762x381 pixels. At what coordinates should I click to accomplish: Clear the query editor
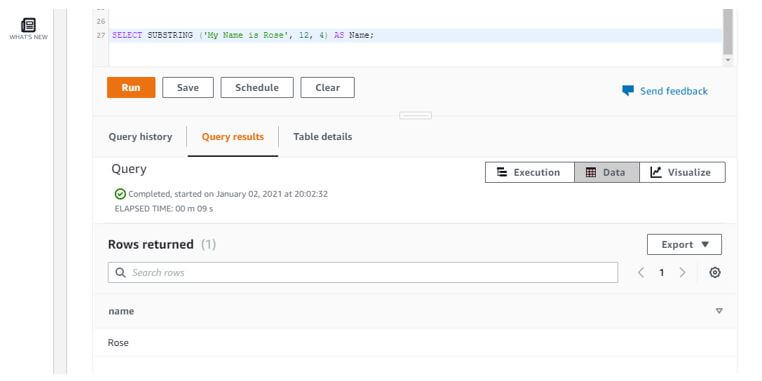[328, 87]
